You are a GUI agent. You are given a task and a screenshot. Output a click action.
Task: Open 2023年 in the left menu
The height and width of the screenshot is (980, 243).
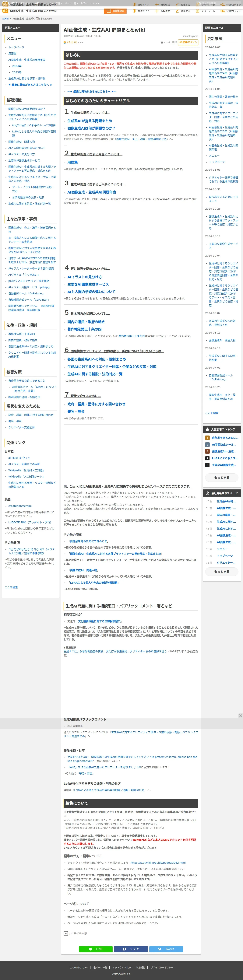17,72
